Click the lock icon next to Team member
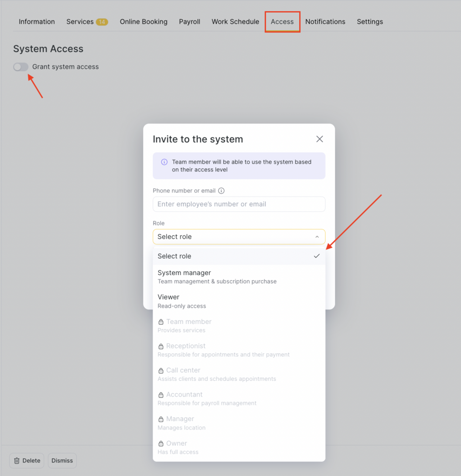461x476 pixels. click(161, 322)
